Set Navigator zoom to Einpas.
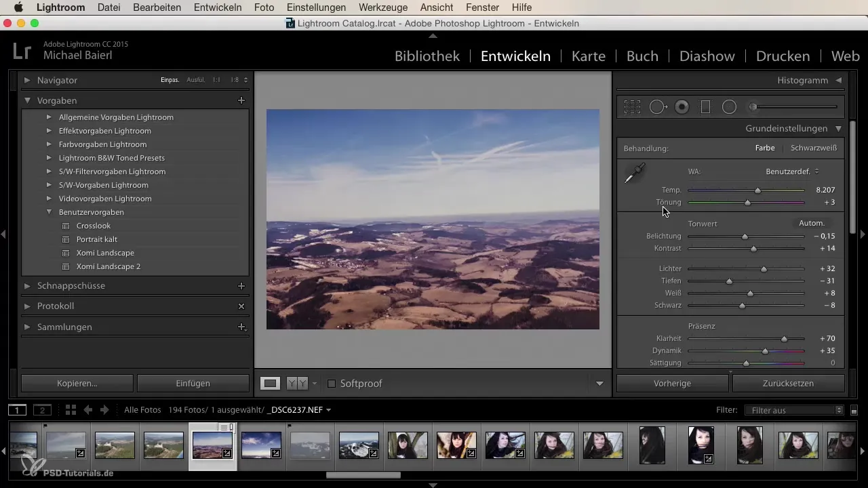Image resolution: width=868 pixels, height=488 pixels. [170, 80]
